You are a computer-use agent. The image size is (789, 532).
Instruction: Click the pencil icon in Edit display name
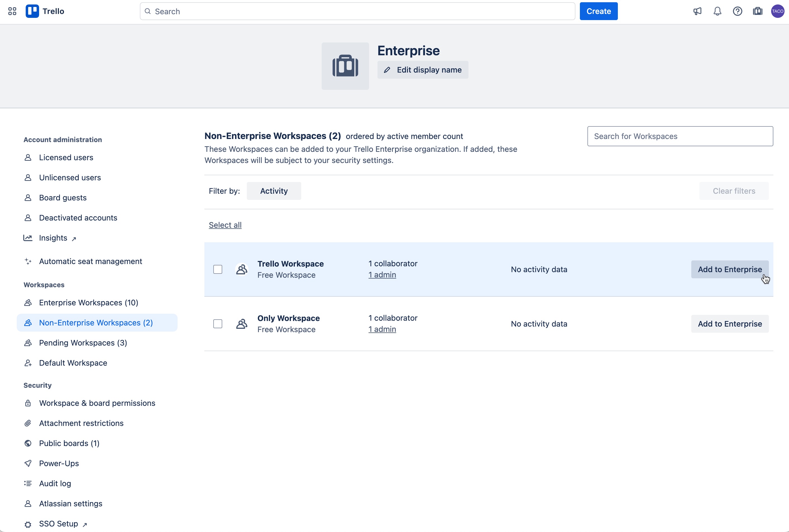pyautogui.click(x=387, y=70)
